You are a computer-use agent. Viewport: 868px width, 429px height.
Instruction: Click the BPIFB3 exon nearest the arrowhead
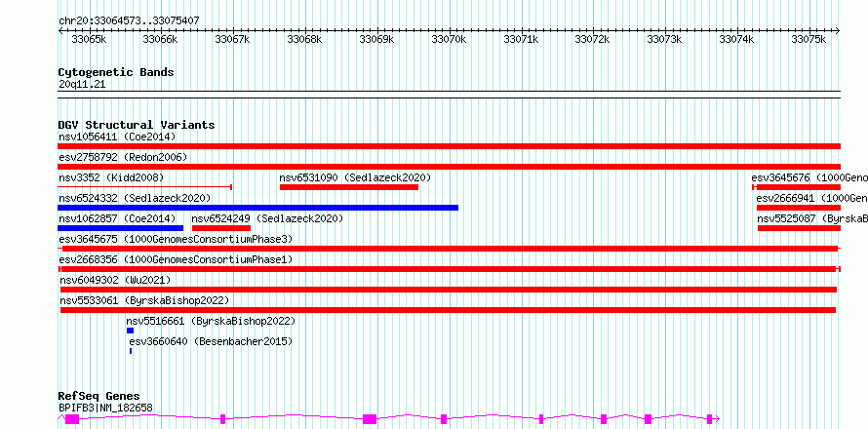click(x=709, y=419)
